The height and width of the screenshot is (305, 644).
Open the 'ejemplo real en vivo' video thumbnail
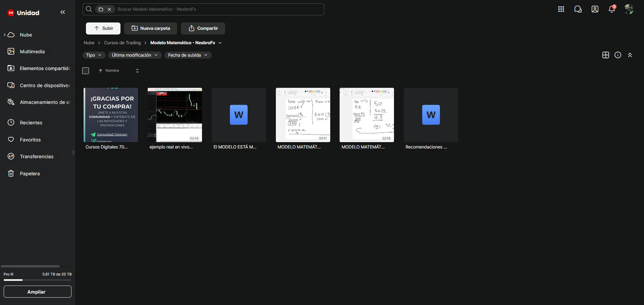tap(175, 115)
